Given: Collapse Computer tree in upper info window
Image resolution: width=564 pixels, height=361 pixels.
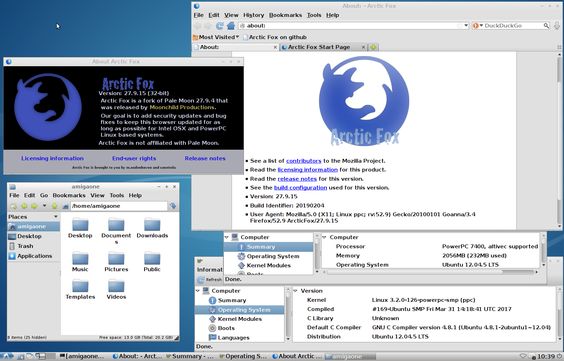Looking at the screenshot, I should pos(227,237).
